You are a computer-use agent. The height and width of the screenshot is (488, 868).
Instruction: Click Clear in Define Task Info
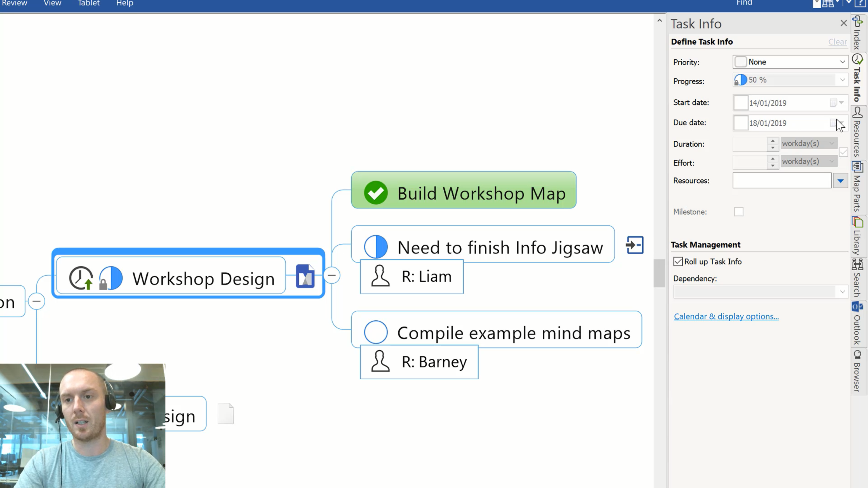838,42
